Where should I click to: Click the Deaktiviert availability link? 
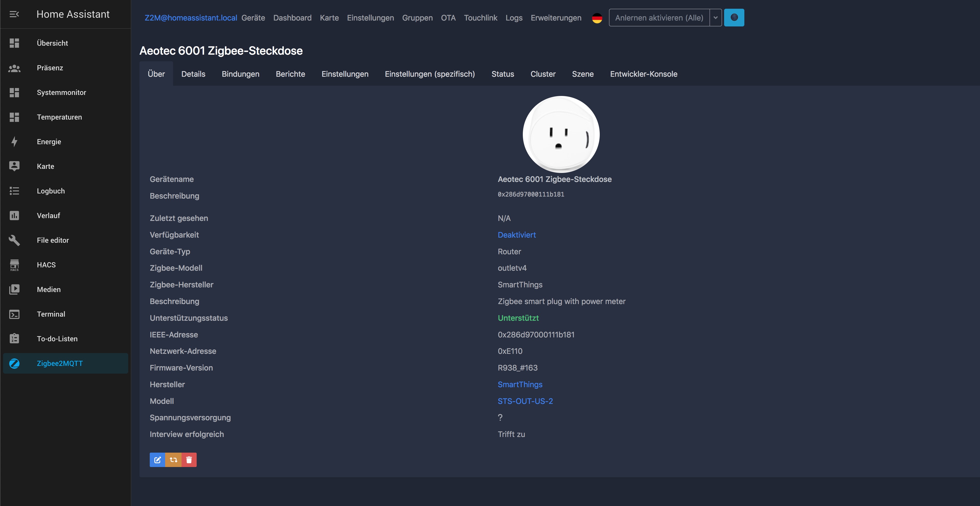point(516,235)
